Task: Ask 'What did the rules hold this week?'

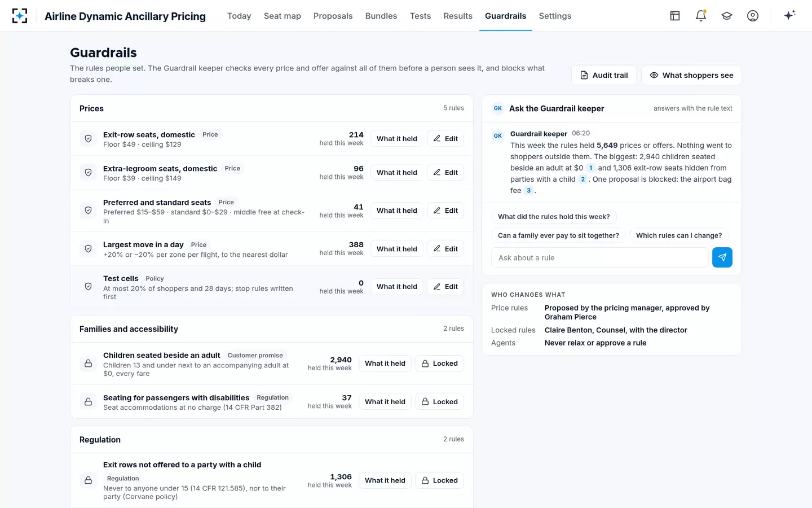Action: pos(554,217)
